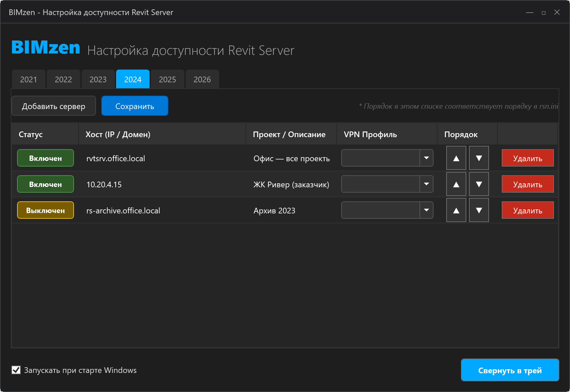Click the Сохранить button
Viewport: 570px width, 392px height.
[135, 106]
